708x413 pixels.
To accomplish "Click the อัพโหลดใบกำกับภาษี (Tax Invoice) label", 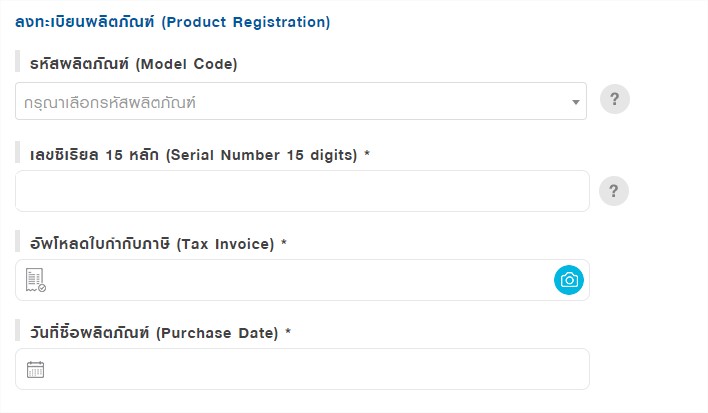I will [152, 244].
